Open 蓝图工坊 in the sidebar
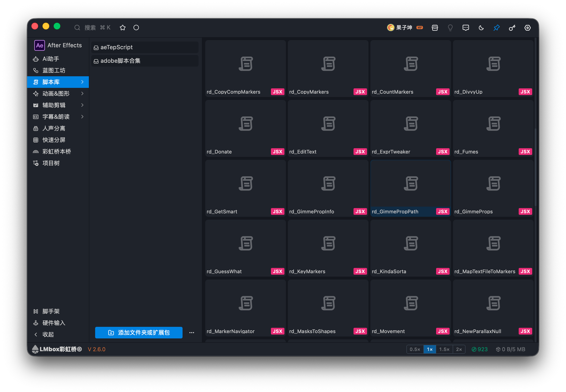Screen dimensions: 566x392 58,70
